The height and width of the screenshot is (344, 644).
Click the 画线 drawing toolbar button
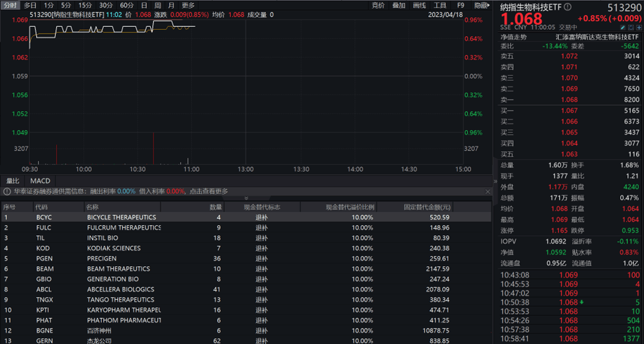(420, 6)
